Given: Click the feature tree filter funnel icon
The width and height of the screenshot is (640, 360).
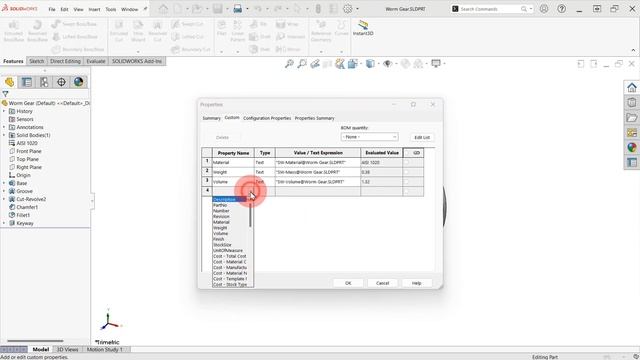Looking at the screenshot, I should (5, 94).
